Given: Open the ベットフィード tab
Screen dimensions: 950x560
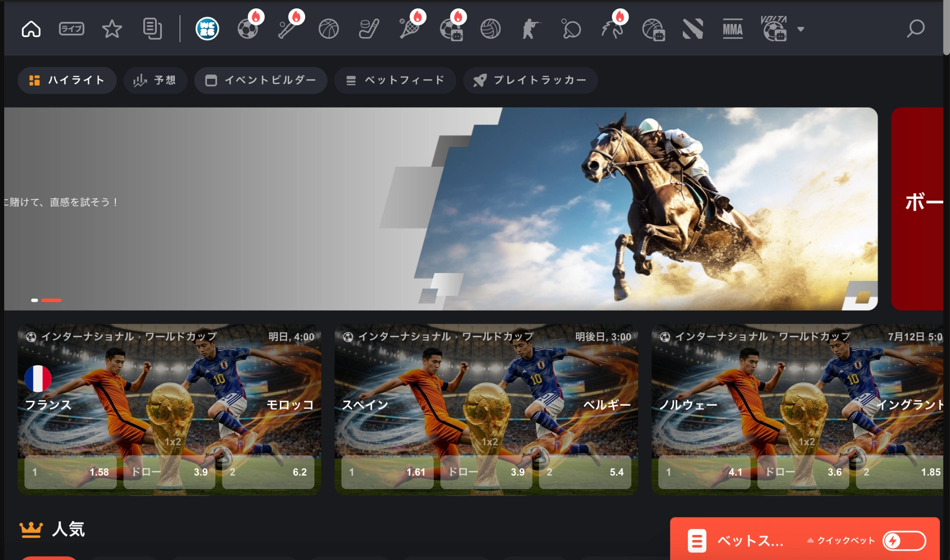Looking at the screenshot, I should (395, 80).
